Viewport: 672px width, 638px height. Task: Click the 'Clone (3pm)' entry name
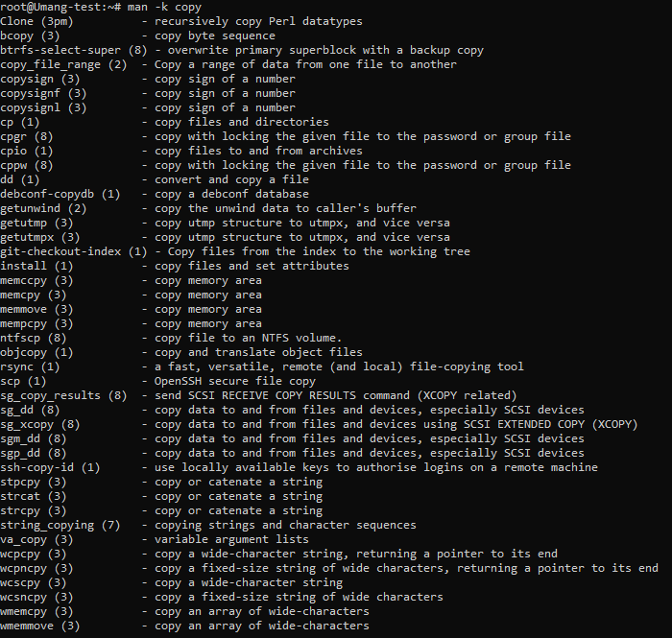[x=37, y=21]
